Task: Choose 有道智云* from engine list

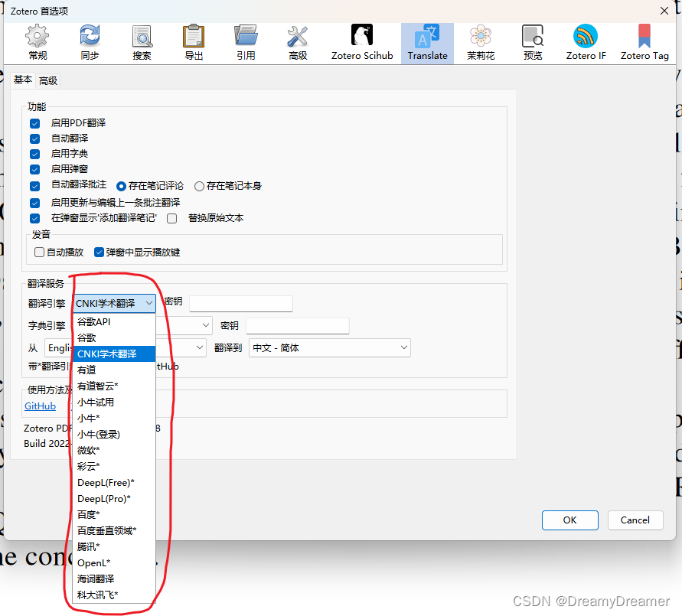Action: tap(114, 386)
